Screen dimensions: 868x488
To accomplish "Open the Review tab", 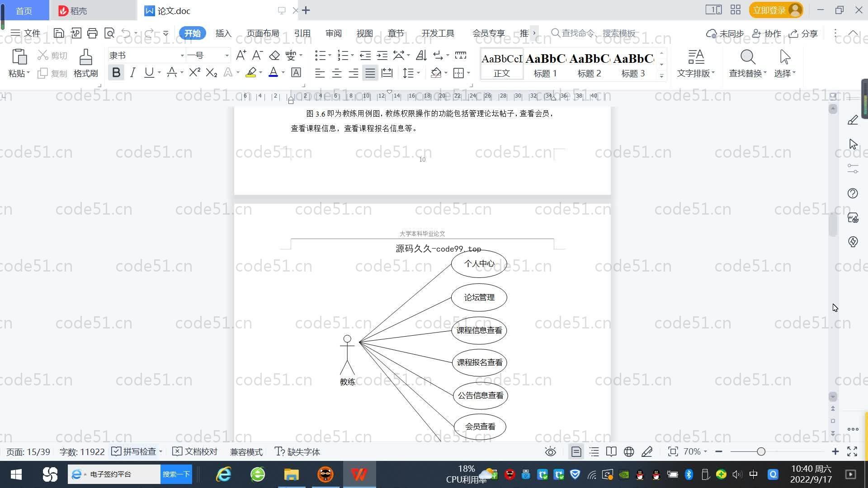I will tap(334, 33).
